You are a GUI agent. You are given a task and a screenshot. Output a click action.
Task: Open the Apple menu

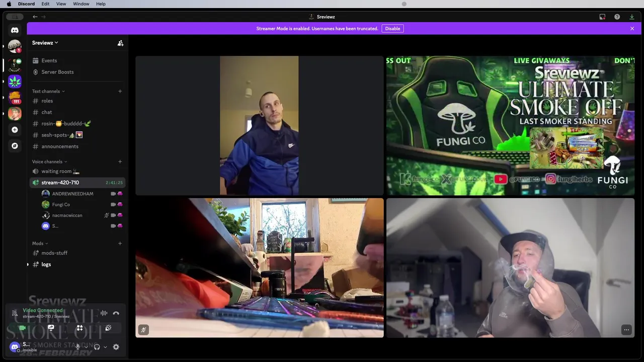9,4
